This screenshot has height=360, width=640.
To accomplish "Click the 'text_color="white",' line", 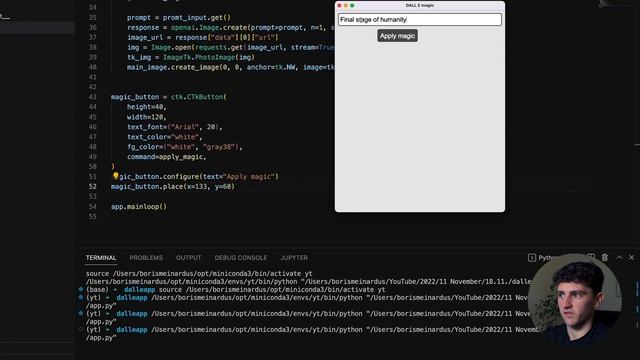I will [x=164, y=137].
